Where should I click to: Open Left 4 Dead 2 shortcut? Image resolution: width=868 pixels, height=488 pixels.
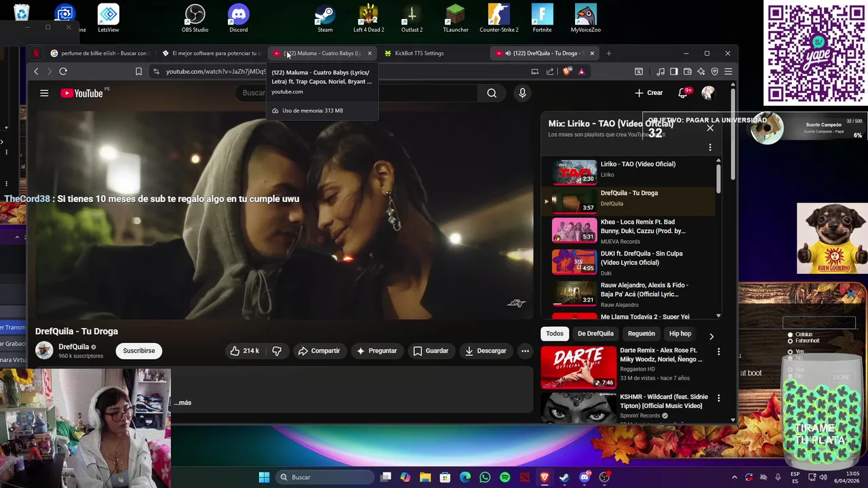coord(368,18)
